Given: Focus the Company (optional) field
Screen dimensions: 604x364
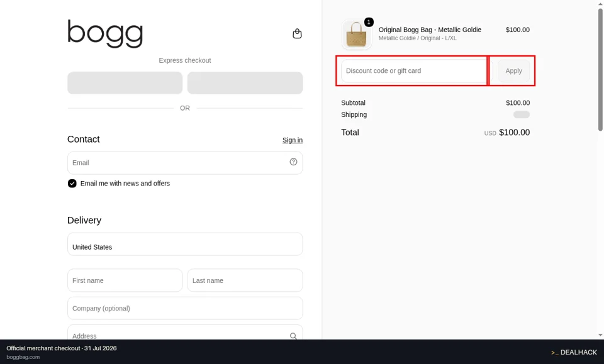Looking at the screenshot, I should [x=185, y=308].
